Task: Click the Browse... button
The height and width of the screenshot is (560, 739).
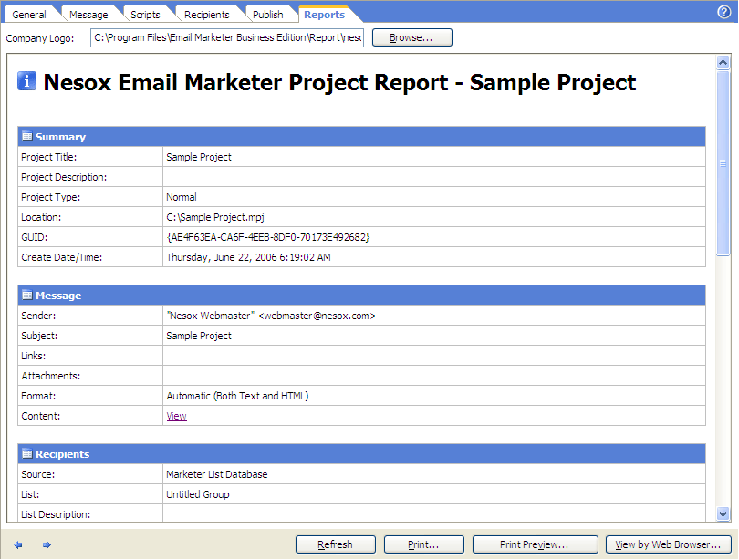Action: tap(411, 37)
